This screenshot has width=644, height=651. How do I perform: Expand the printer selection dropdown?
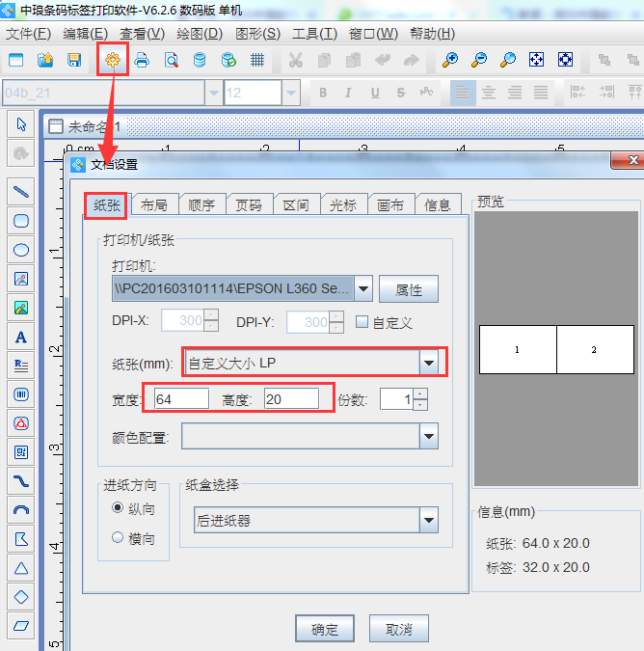pyautogui.click(x=362, y=287)
